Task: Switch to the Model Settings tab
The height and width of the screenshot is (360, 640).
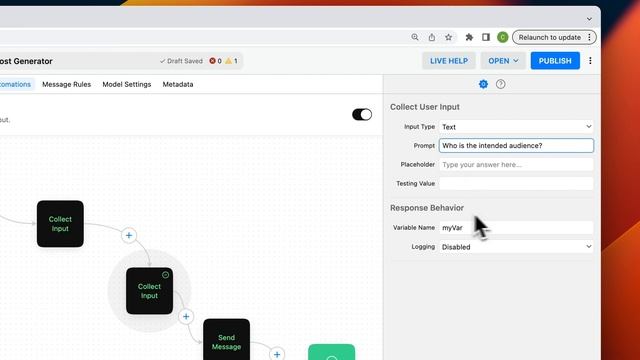Action: [x=127, y=84]
